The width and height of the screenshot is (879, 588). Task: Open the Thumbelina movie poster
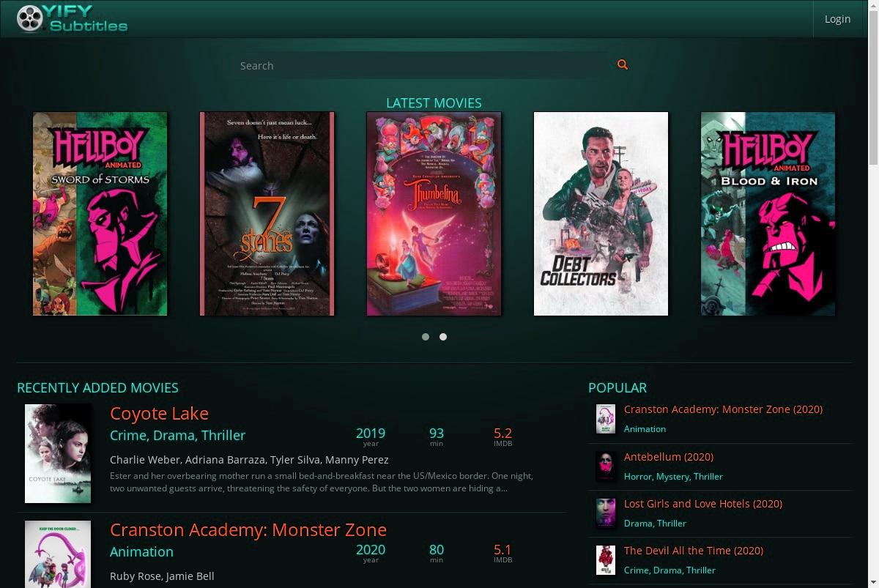434,214
